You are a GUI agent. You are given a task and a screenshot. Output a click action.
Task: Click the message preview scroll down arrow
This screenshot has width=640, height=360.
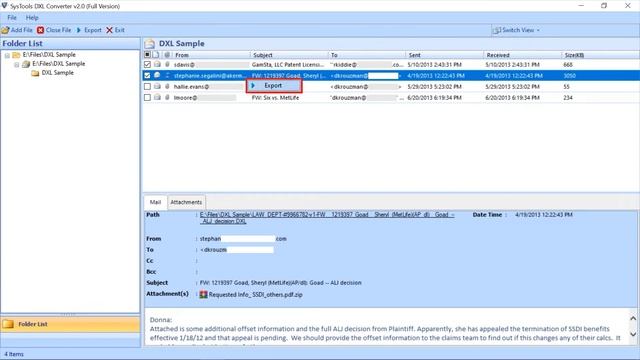tap(633, 334)
